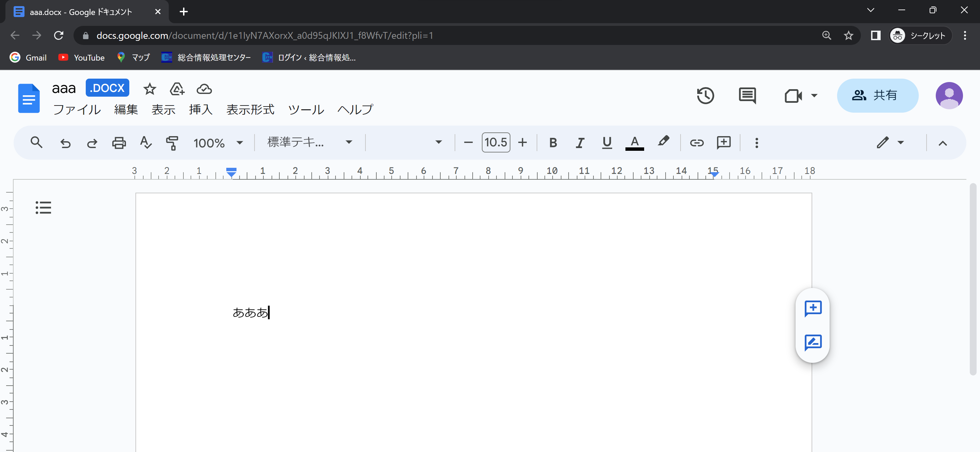Image resolution: width=980 pixels, height=452 pixels.
Task: Open the Gmail bookmark
Action: point(28,58)
